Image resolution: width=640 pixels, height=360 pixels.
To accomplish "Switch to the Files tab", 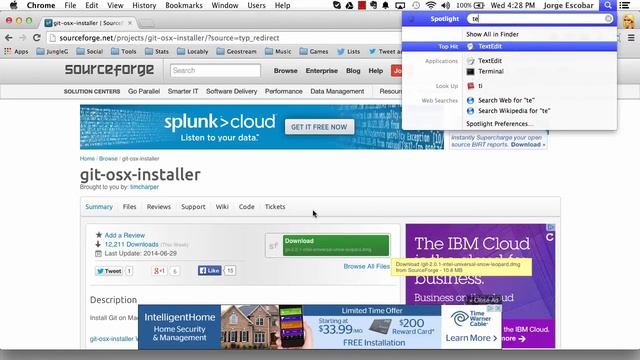I will click(x=129, y=207).
